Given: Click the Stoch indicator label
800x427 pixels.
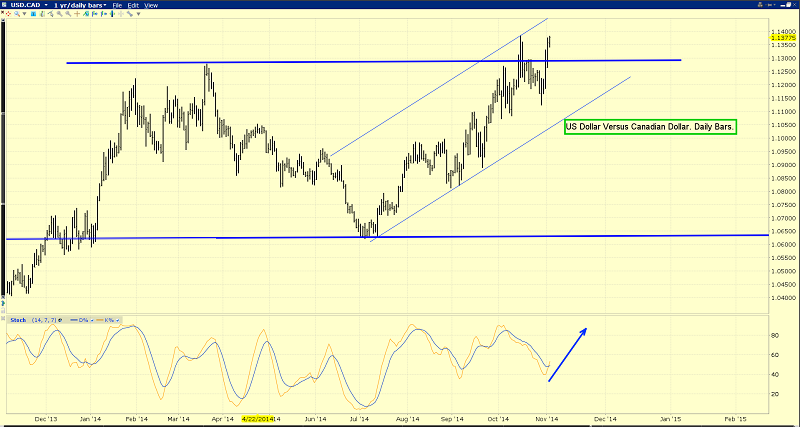Looking at the screenshot, I should (18, 320).
